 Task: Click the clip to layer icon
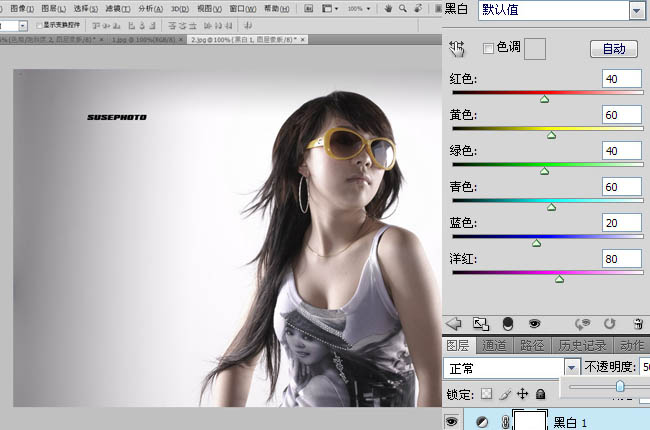click(x=507, y=324)
